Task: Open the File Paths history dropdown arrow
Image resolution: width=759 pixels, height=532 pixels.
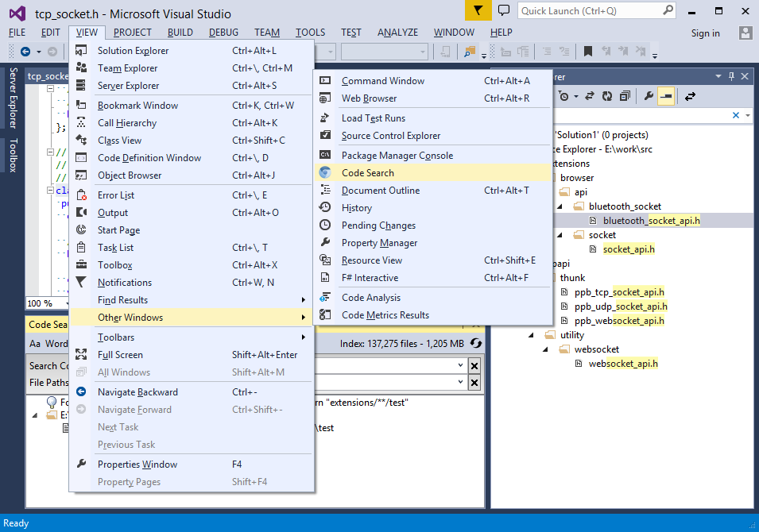Action: 460,382
